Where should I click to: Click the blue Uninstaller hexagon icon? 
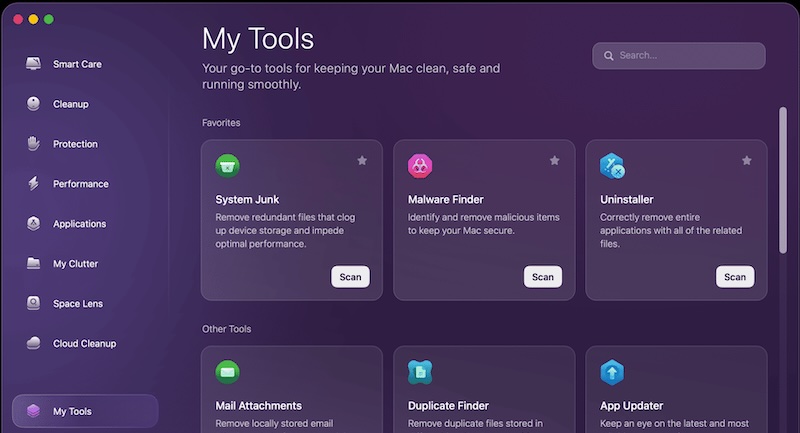612,166
